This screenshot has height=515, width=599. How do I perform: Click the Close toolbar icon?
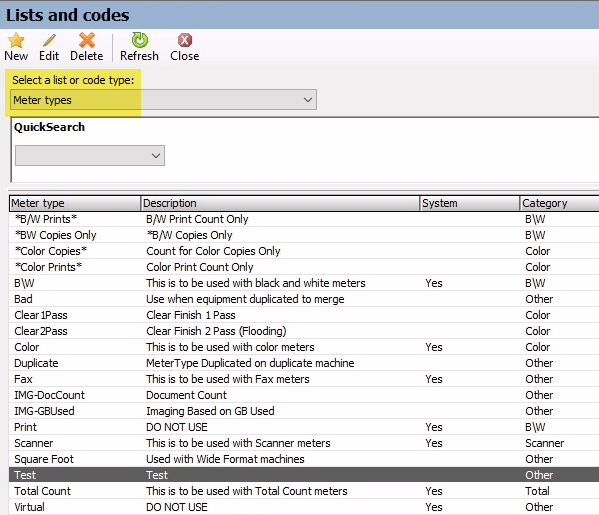pyautogui.click(x=185, y=40)
